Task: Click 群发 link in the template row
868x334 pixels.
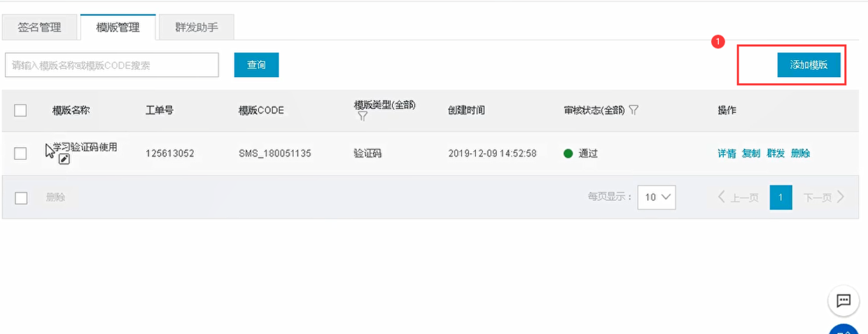Action: [x=776, y=153]
